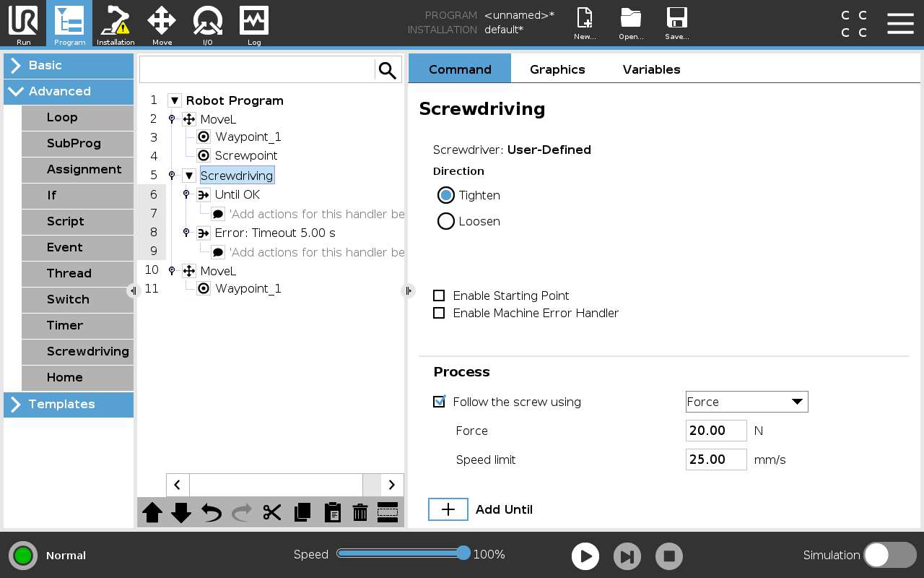Turn on Simulation mode

889,555
